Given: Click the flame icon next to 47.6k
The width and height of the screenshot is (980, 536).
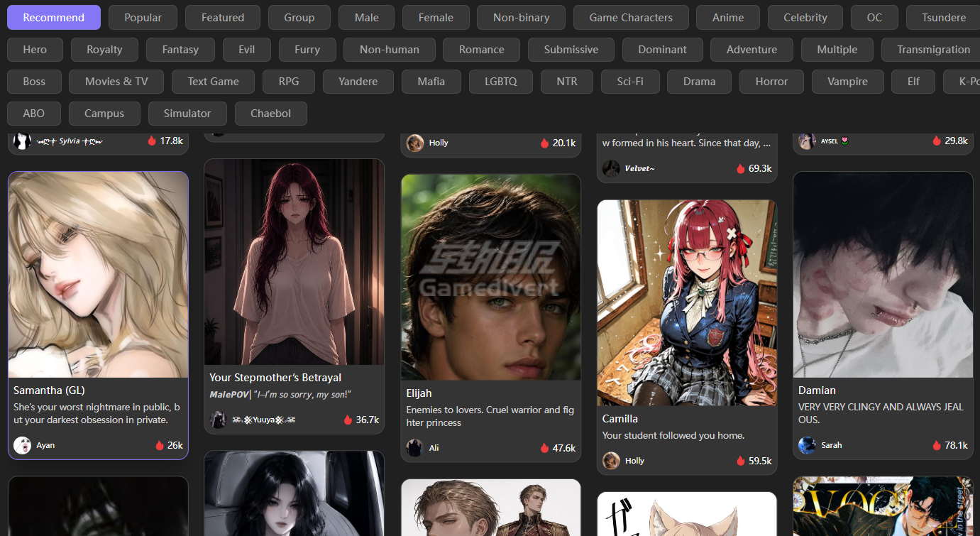Looking at the screenshot, I should 545,448.
